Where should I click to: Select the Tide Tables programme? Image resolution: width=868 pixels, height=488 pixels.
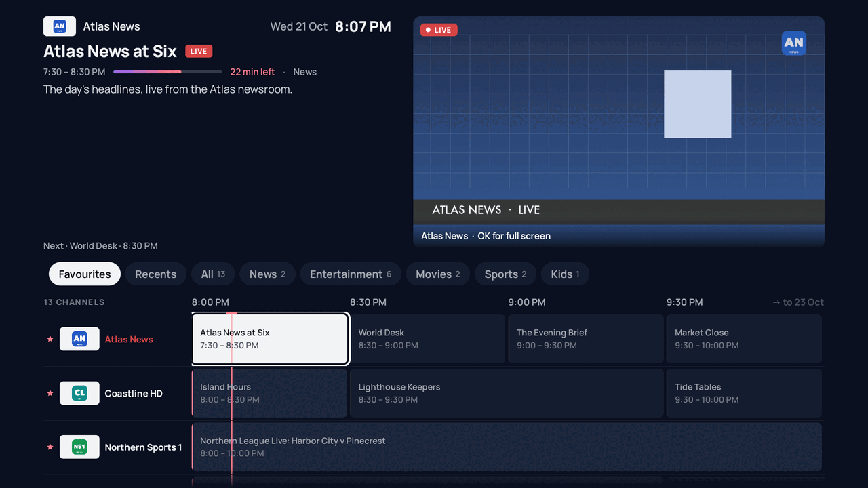point(744,393)
